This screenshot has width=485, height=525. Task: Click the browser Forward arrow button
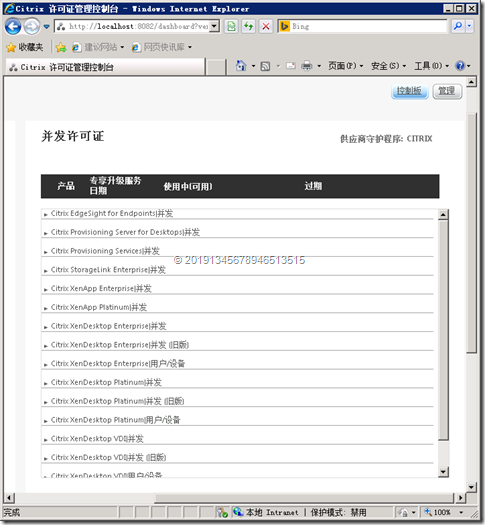pos(32,26)
